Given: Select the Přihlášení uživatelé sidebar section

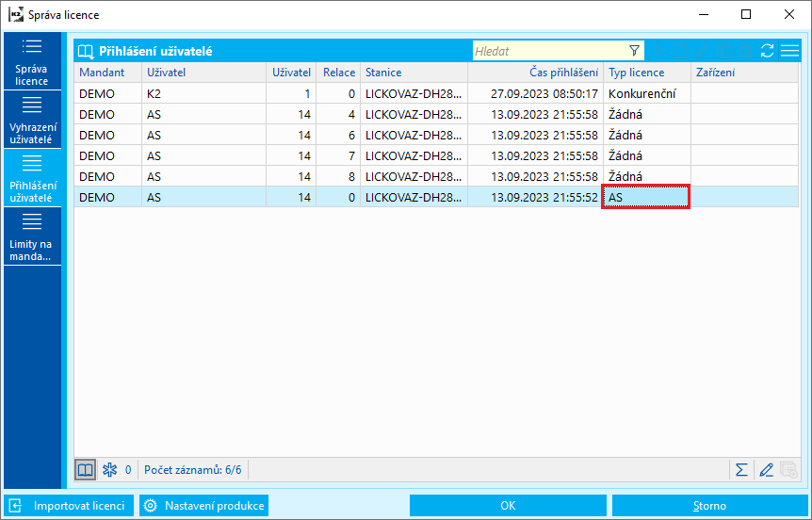Looking at the screenshot, I should (x=32, y=178).
